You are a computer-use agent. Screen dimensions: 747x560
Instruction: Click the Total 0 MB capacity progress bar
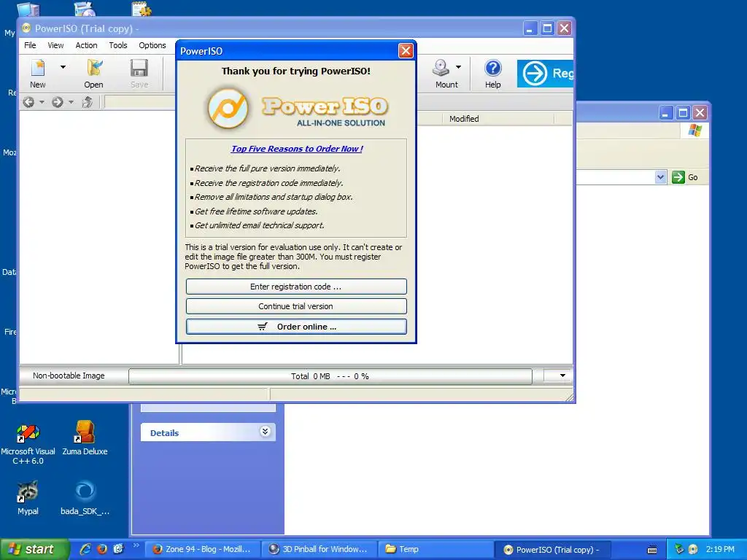click(x=330, y=376)
